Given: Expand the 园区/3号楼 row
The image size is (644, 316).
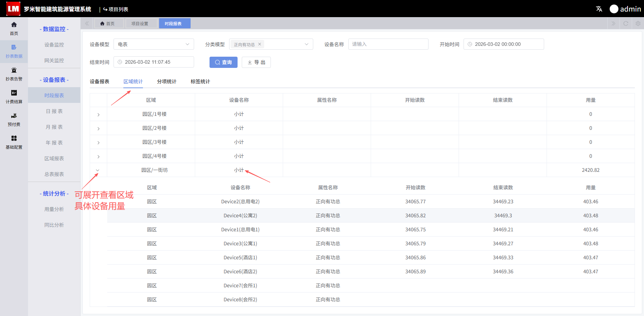Looking at the screenshot, I should coord(98,142).
